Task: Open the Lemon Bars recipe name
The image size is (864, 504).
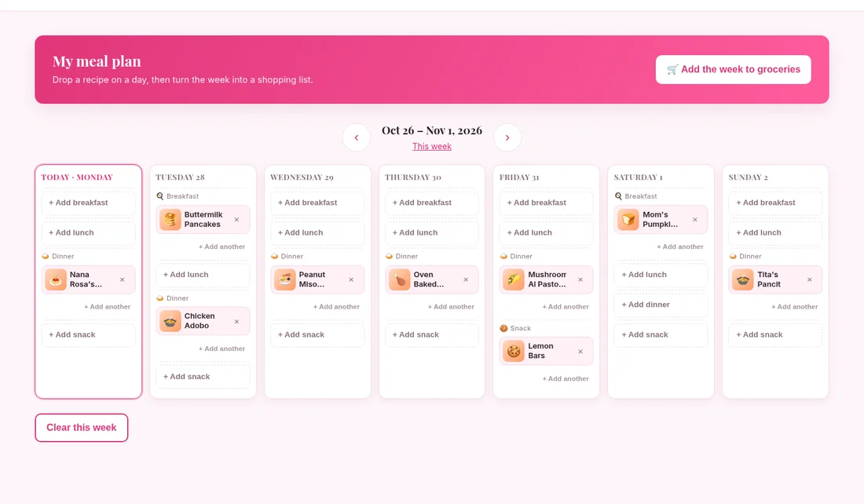Action: click(540, 351)
